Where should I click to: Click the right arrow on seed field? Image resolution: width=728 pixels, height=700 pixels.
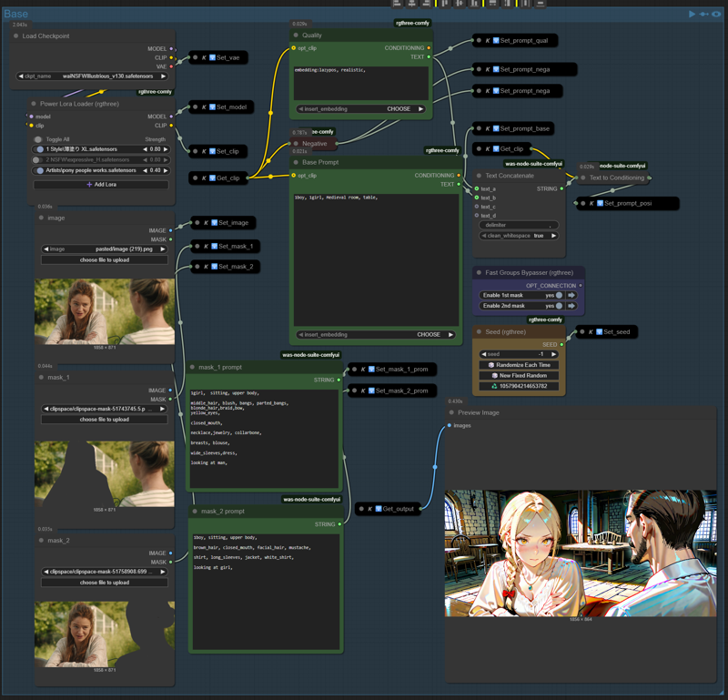click(553, 354)
